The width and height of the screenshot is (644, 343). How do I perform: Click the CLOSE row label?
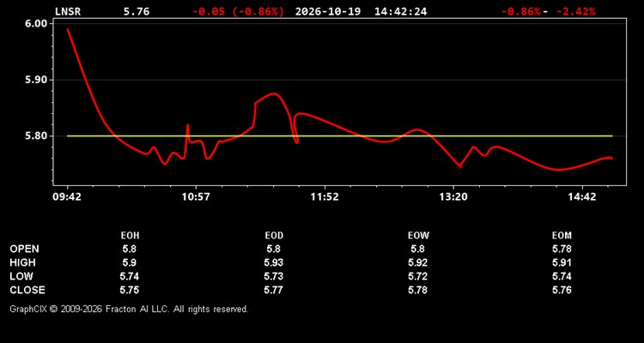point(27,290)
